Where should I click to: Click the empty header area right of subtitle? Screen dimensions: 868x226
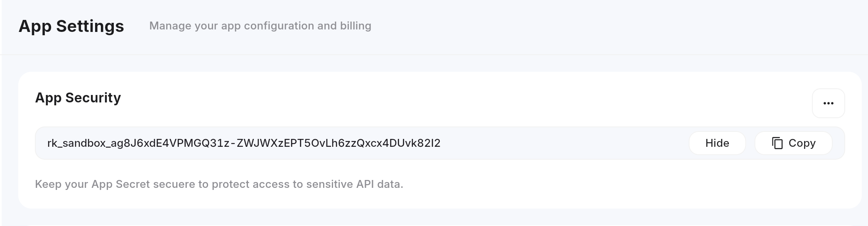coord(602,26)
